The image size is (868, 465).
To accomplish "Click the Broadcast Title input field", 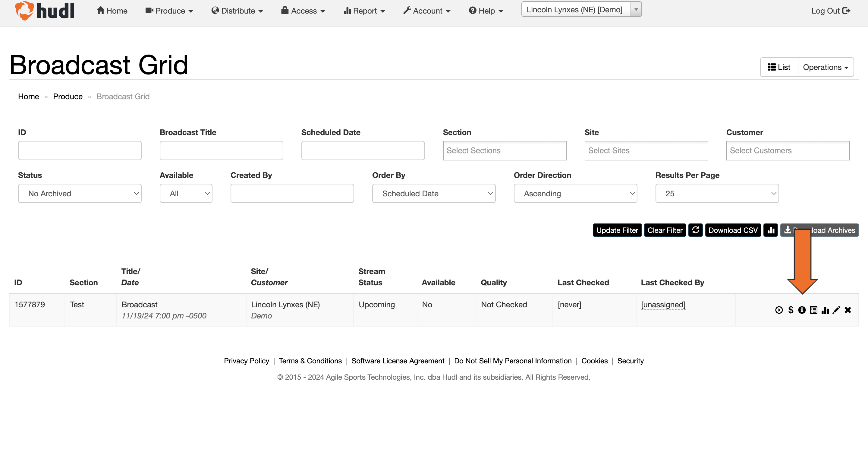I will click(222, 150).
